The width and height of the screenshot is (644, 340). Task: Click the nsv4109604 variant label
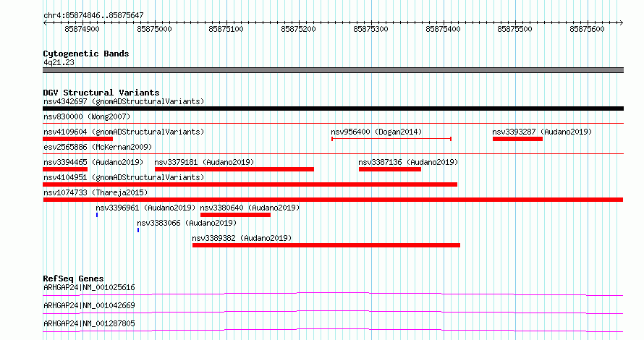coord(124,132)
